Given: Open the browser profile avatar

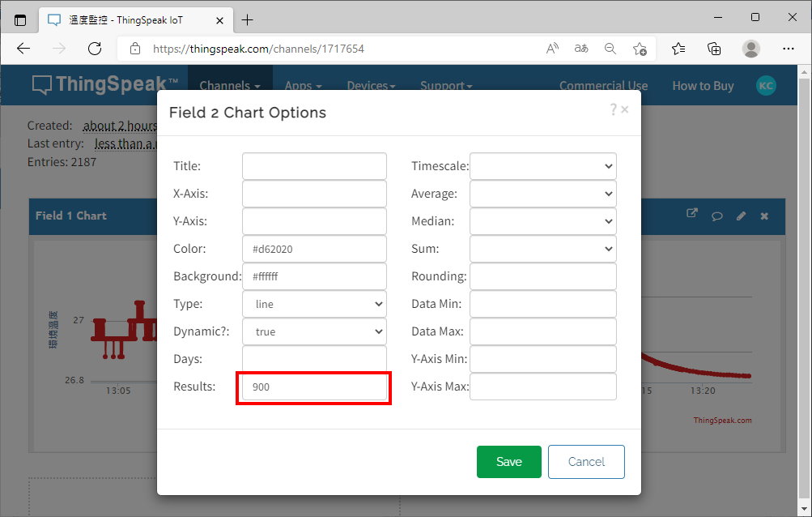Looking at the screenshot, I should point(751,49).
